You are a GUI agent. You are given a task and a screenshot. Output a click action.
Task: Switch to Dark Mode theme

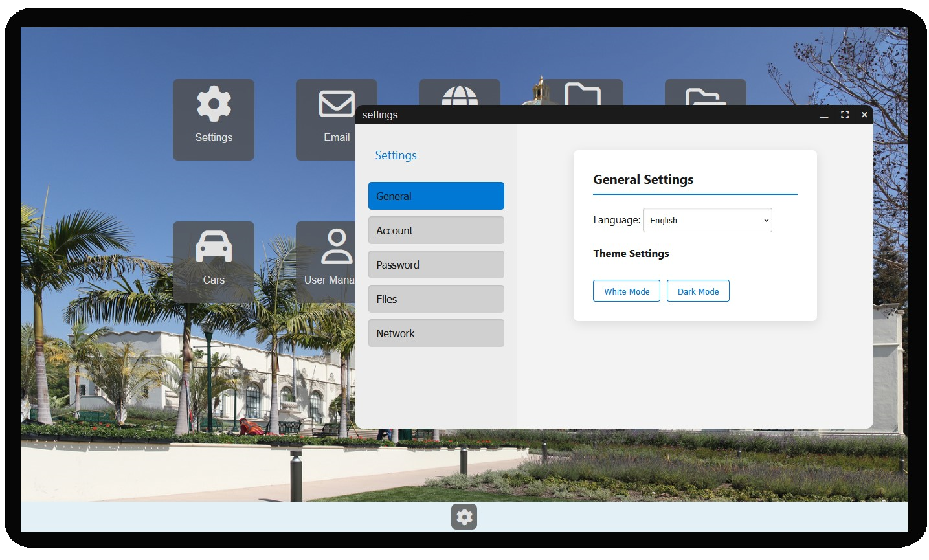698,291
